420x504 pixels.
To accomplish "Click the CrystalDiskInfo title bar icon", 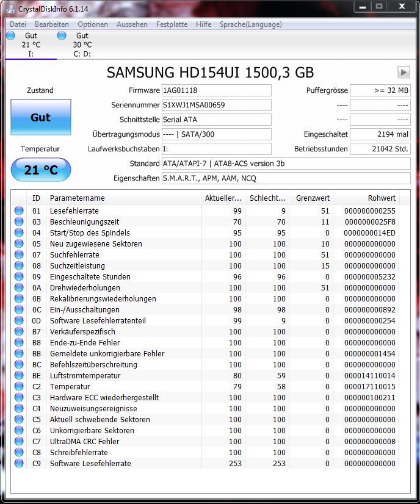I will click(10, 9).
